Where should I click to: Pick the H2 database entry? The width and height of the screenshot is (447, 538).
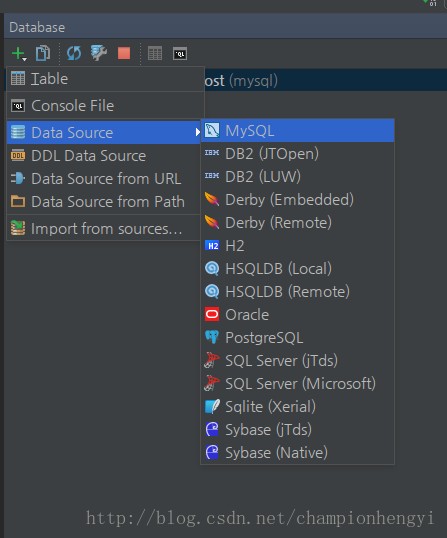coord(297,246)
